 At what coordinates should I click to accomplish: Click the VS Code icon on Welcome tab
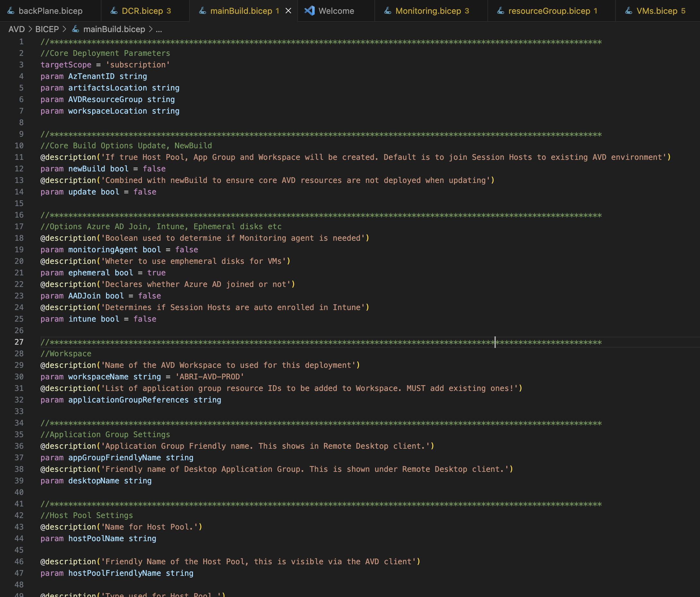pos(310,11)
